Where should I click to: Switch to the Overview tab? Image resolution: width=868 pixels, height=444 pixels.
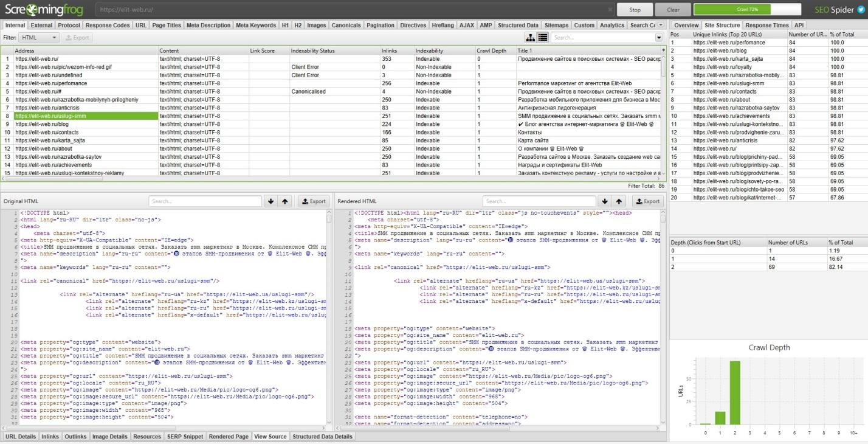[686, 26]
